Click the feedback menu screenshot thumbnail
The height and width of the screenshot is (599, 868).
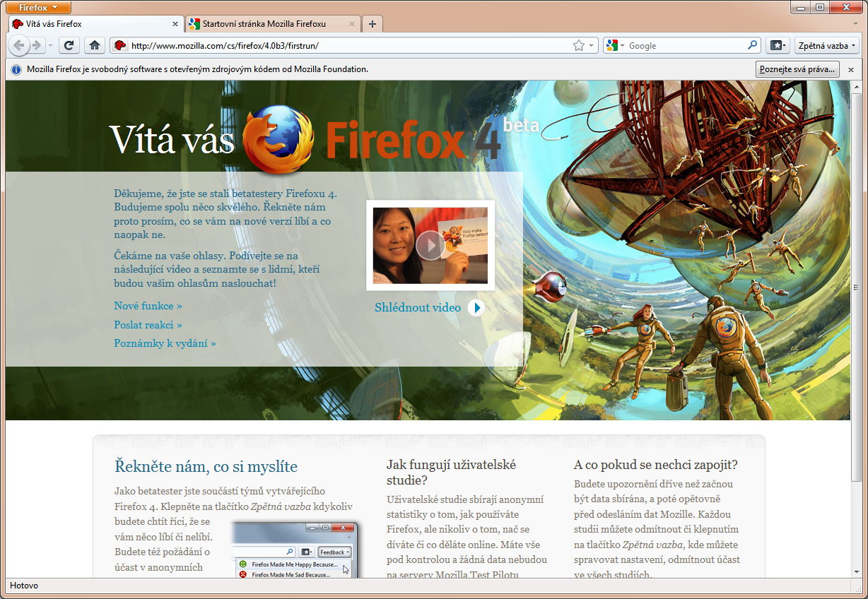pyautogui.click(x=295, y=550)
